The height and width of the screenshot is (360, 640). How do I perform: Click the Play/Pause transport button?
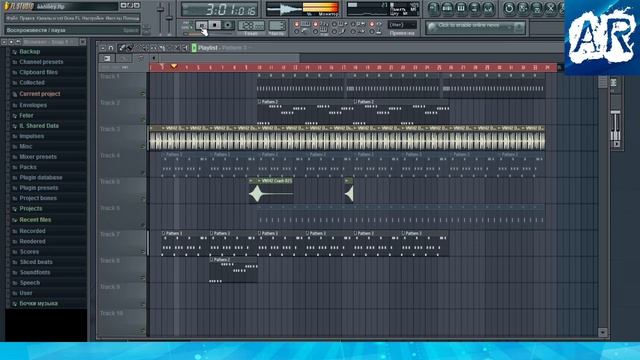coord(202,25)
